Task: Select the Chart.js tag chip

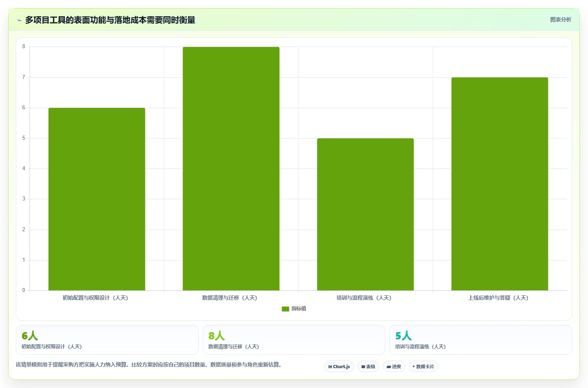Action: pyautogui.click(x=339, y=367)
